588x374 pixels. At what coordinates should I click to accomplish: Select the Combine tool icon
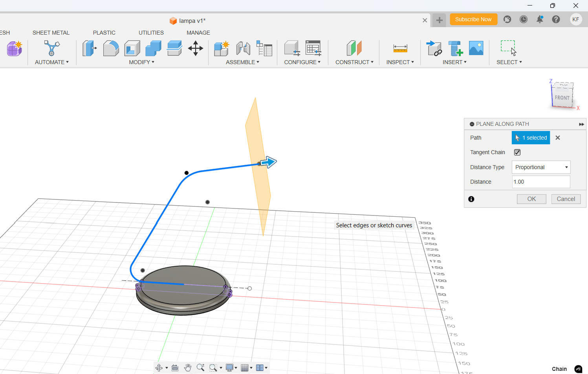tap(153, 48)
